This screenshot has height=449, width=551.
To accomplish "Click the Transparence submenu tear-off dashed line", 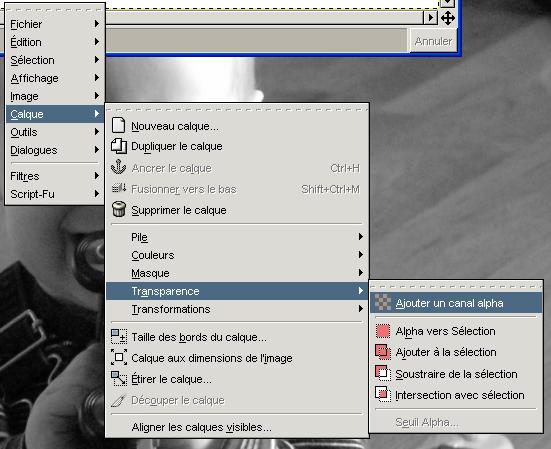I will point(456,287).
